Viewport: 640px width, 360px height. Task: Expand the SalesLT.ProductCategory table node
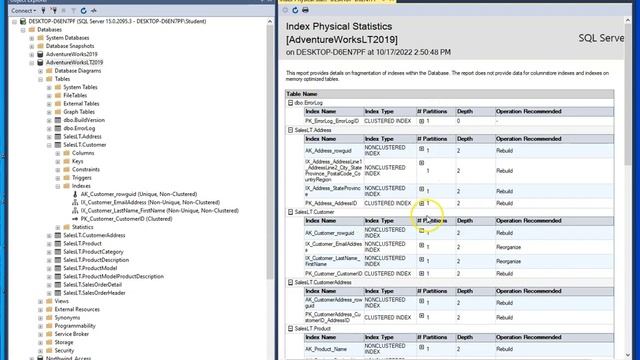point(49,252)
